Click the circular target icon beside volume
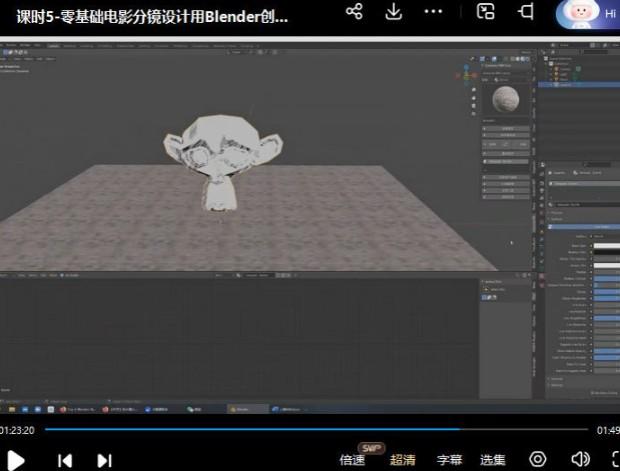This screenshot has height=471, width=620. [x=537, y=460]
